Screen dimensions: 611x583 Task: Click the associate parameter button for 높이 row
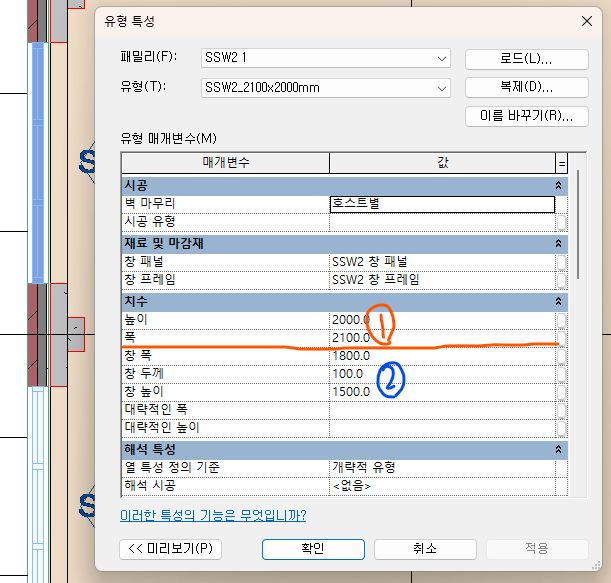562,319
